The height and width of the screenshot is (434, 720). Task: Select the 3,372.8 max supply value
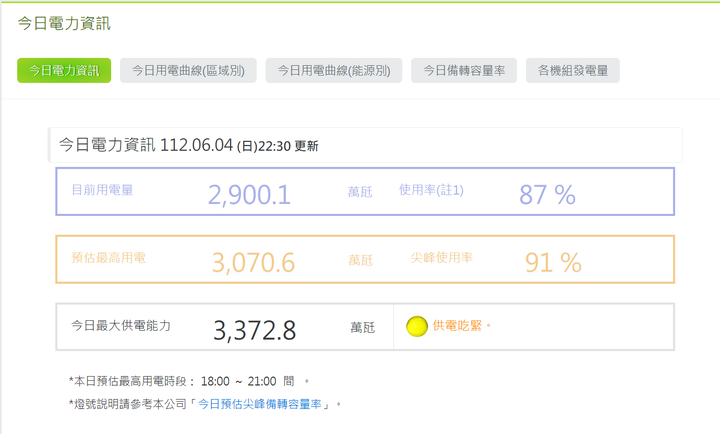[x=254, y=330]
